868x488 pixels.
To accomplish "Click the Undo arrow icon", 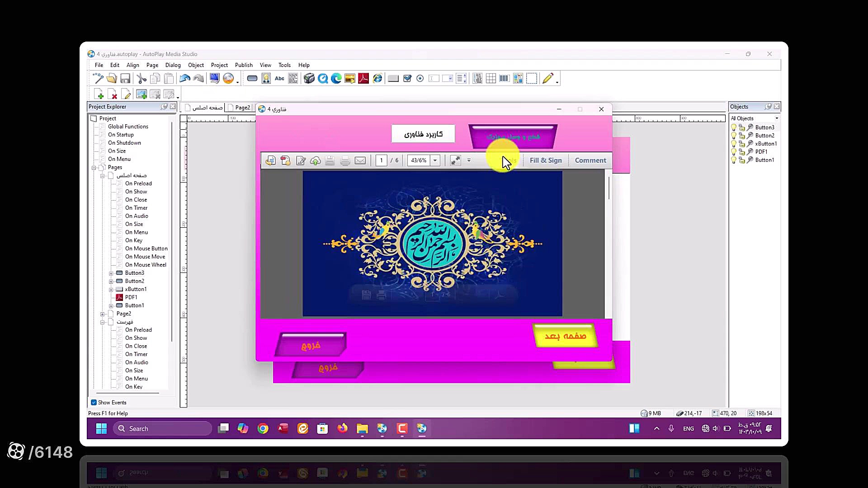I will (x=184, y=79).
